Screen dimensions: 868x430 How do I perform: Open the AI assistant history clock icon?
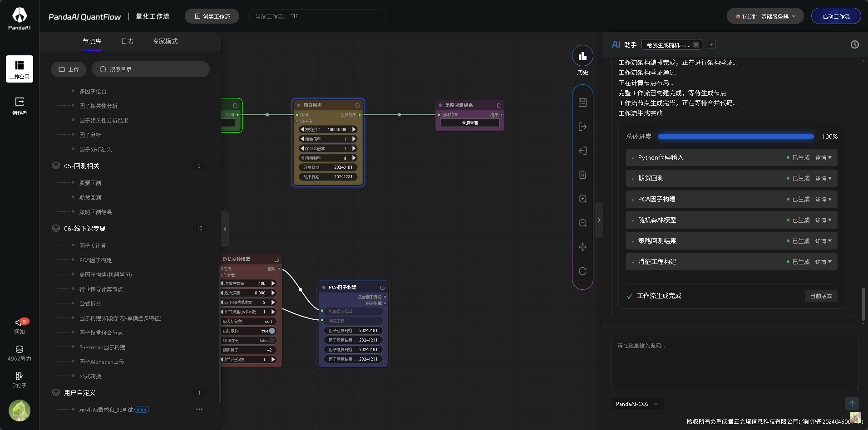[x=854, y=44]
